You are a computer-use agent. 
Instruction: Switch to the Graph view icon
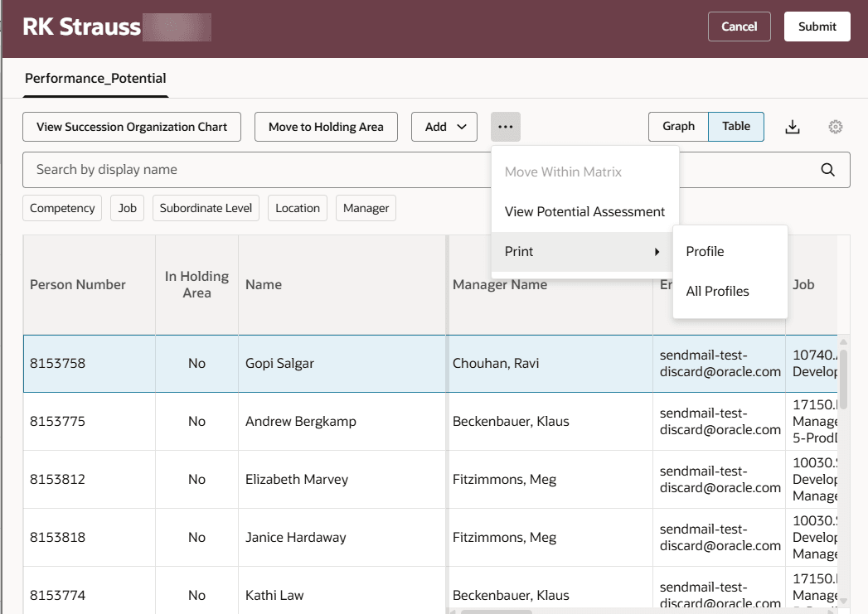[678, 126]
